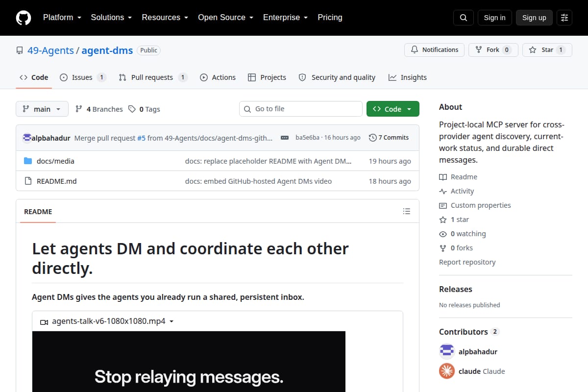Click the Go to file search field

pos(301,109)
